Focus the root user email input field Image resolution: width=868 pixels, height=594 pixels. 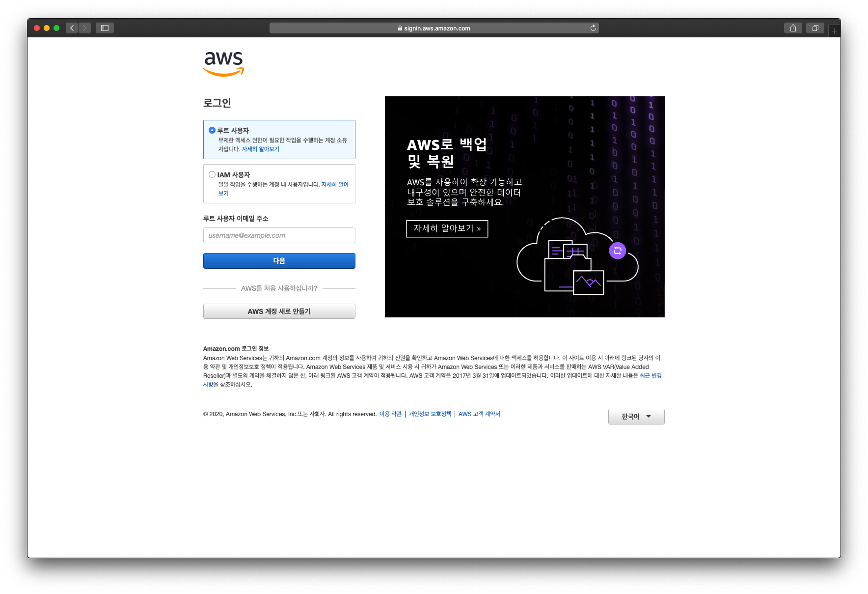pyautogui.click(x=279, y=235)
